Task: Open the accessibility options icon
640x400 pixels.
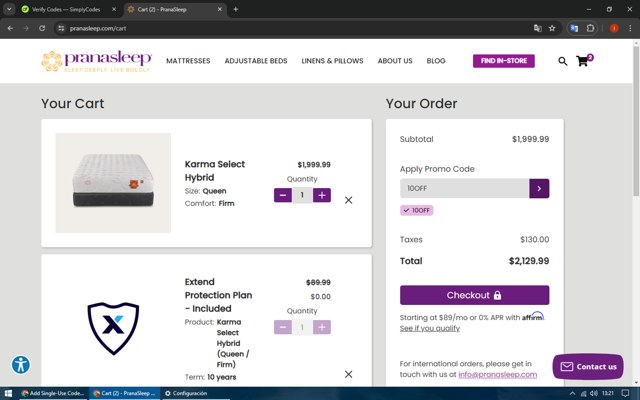Action: 21,364
